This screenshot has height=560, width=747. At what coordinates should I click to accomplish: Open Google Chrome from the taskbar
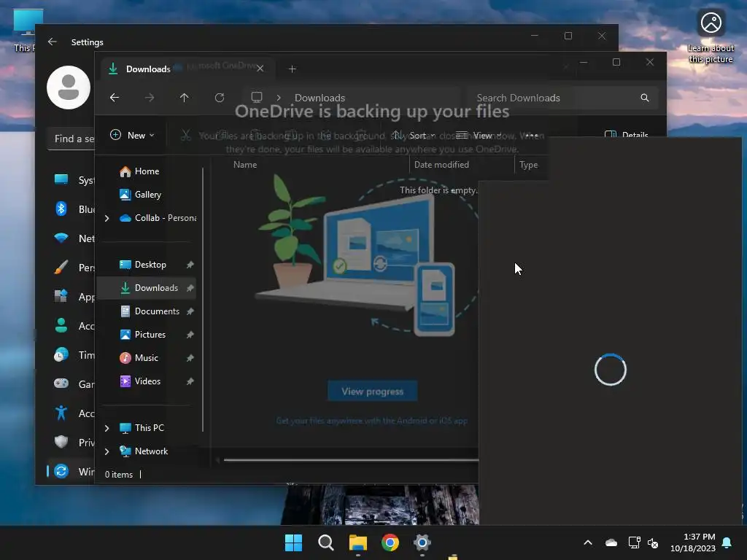click(x=390, y=542)
